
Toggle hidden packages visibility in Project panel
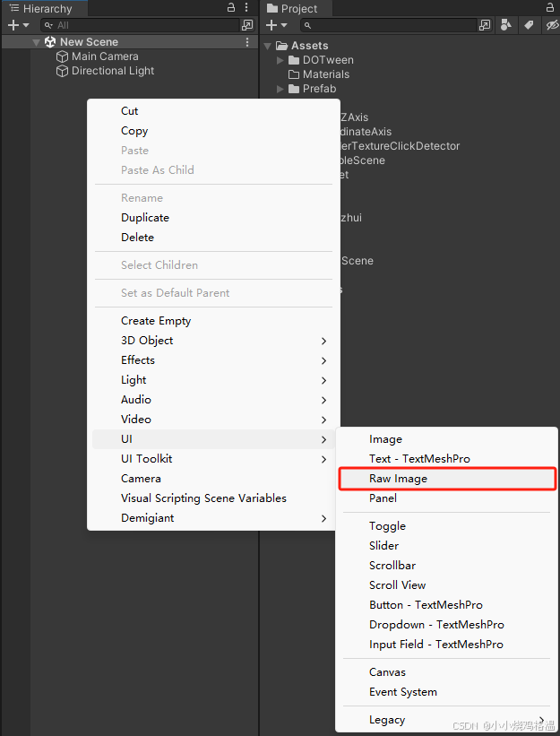tap(550, 25)
